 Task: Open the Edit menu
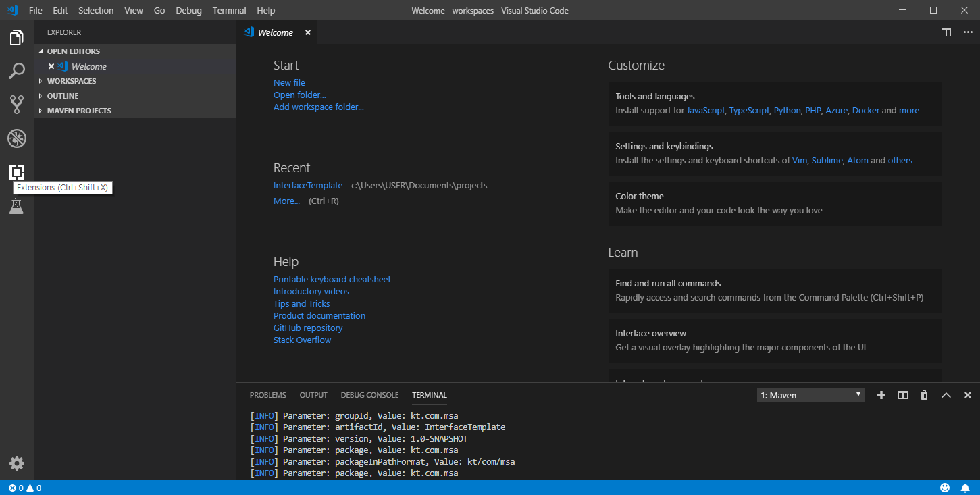[x=60, y=10]
